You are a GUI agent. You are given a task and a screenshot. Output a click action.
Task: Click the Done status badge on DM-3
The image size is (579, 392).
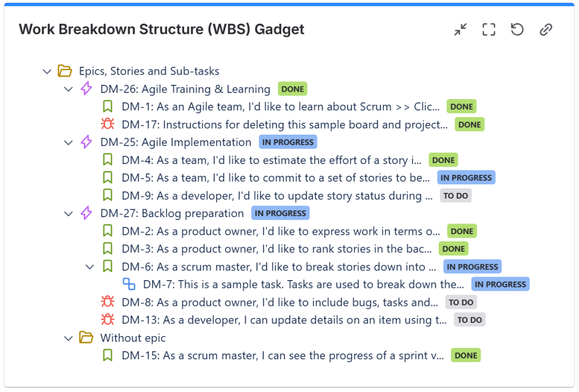(x=453, y=249)
